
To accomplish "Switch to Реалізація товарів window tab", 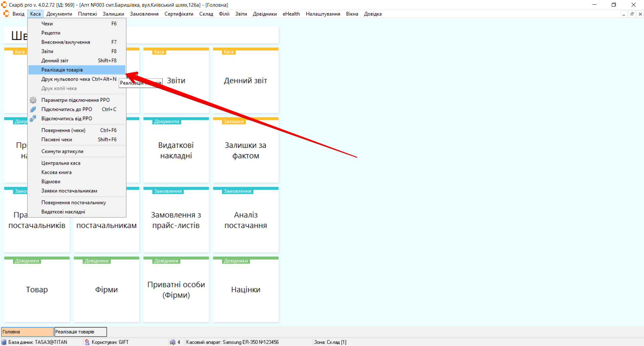I will click(x=81, y=332).
